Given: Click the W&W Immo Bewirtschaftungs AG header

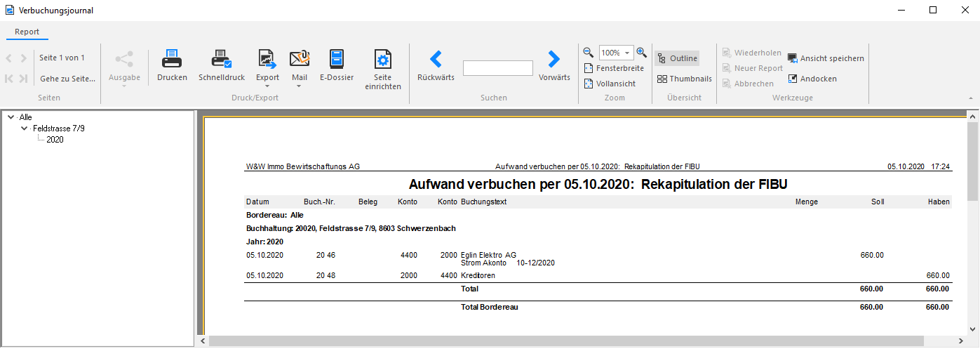Looking at the screenshot, I should [x=303, y=166].
